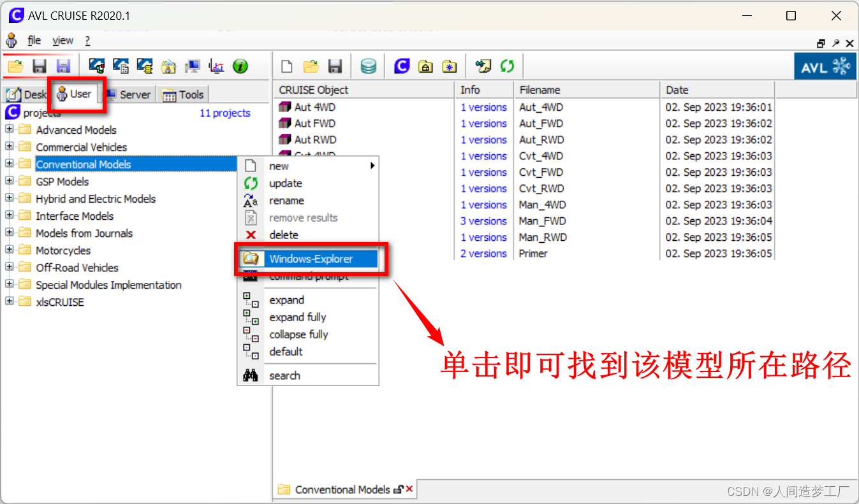Click the CRUISE Object column header
The height and width of the screenshot is (504, 859).
click(x=364, y=90)
